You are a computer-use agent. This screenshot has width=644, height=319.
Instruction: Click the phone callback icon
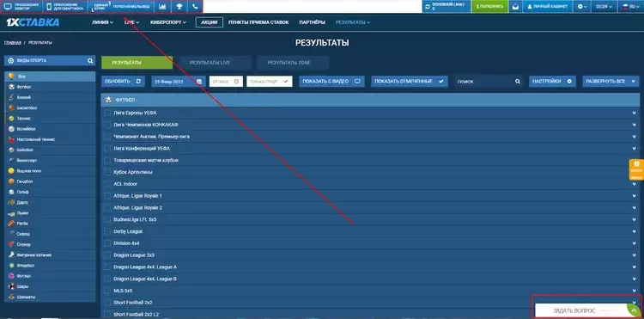[x=195, y=7]
